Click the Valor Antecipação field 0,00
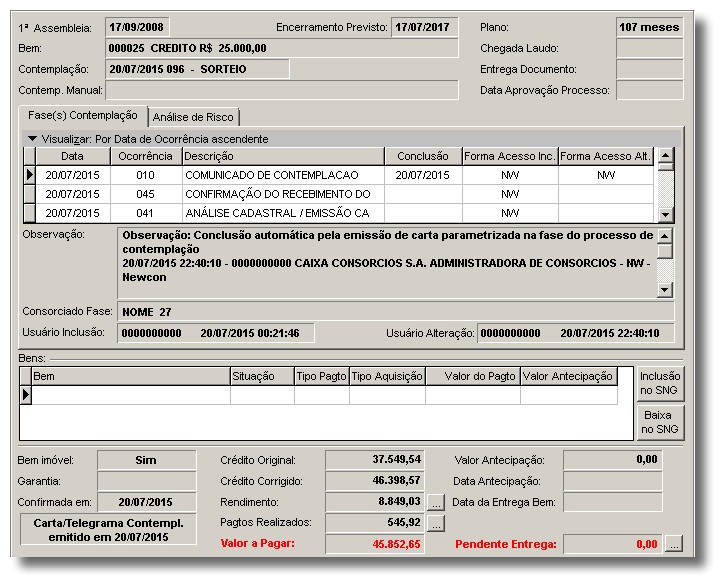Image resolution: width=717 pixels, height=582 pixels. pyautogui.click(x=613, y=460)
